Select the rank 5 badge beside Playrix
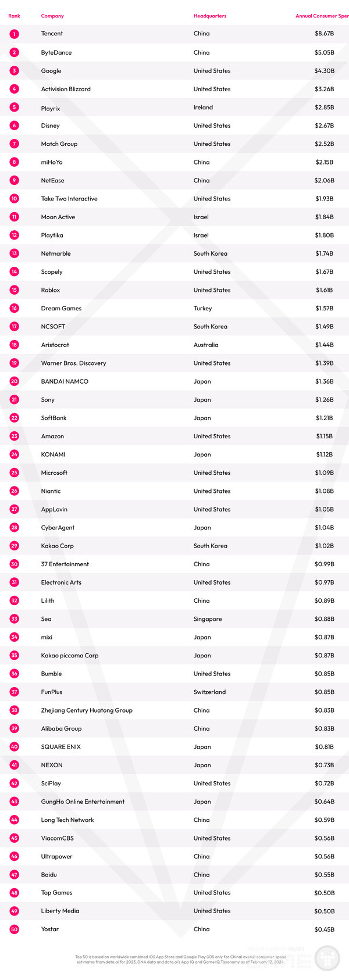 click(x=14, y=108)
